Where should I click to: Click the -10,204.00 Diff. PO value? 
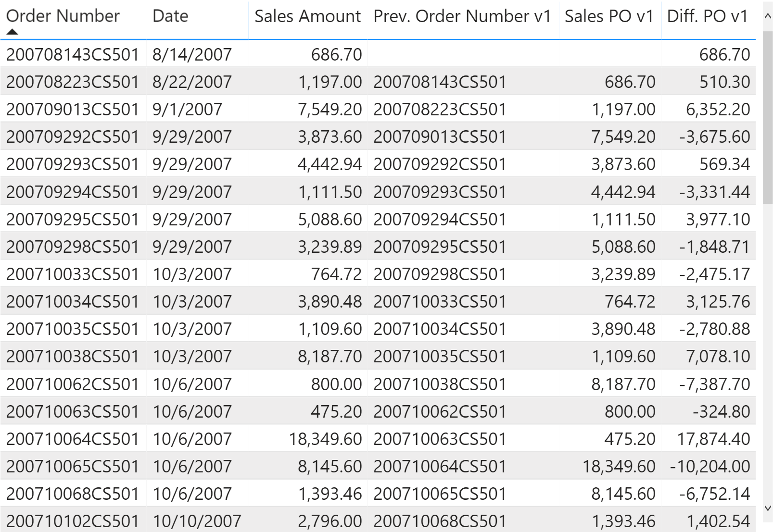tap(710, 466)
